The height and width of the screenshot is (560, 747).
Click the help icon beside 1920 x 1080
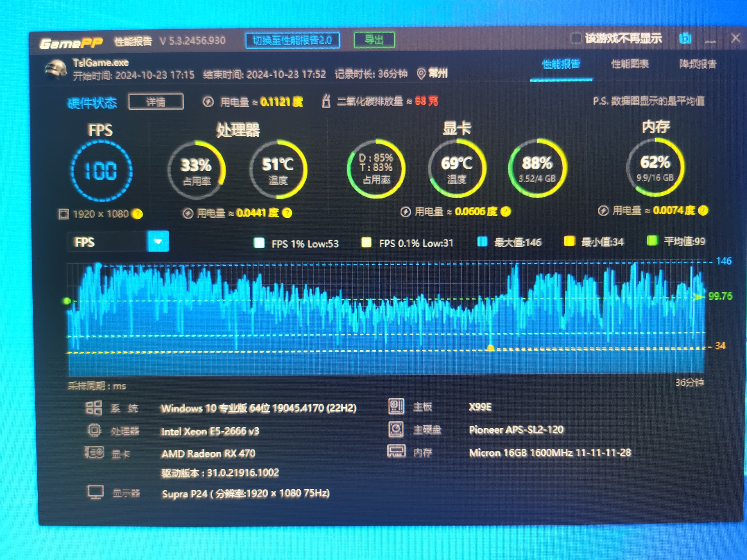[x=138, y=214]
